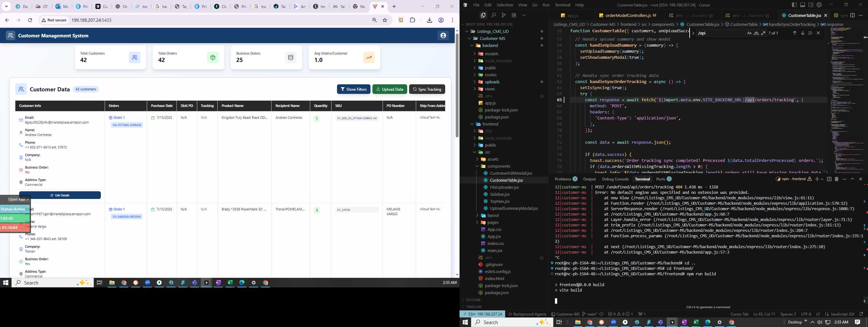This screenshot has width=868, height=327.
Task: Switch to Problems panel tab
Action: 566,179
